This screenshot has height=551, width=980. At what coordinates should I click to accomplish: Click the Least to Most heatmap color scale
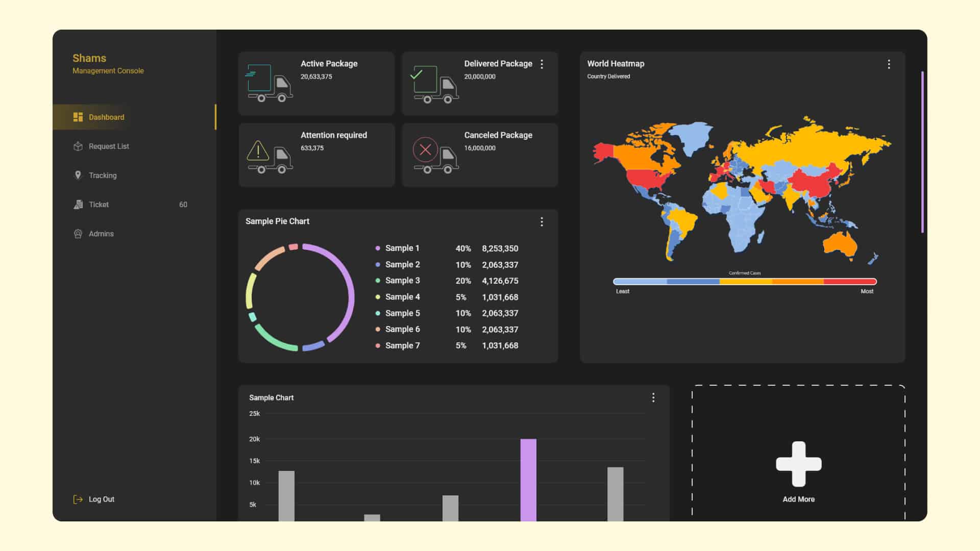coord(745,282)
